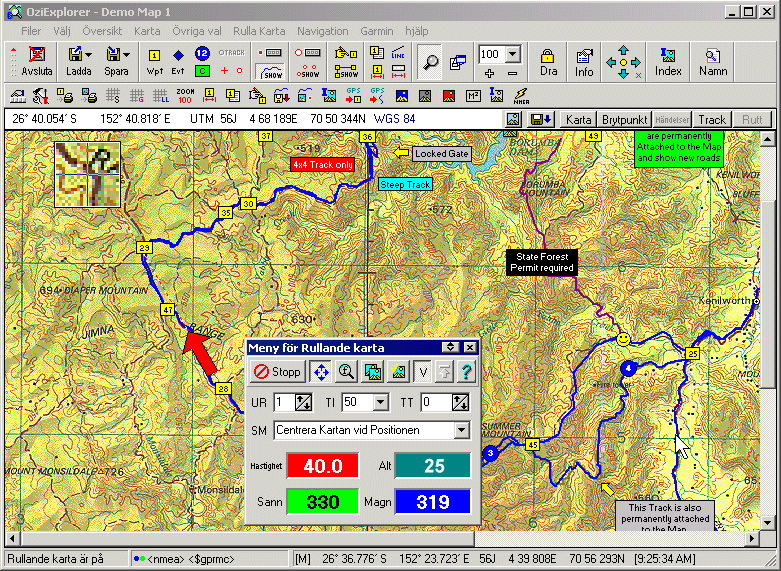Click the Locked Gate map label
Image resolution: width=781 pixels, height=571 pixels.
[x=442, y=154]
